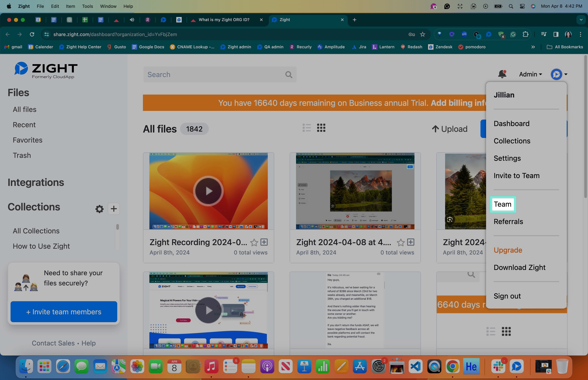The image size is (588, 380).
Task: Open Zendesk bookmark
Action: point(440,47)
